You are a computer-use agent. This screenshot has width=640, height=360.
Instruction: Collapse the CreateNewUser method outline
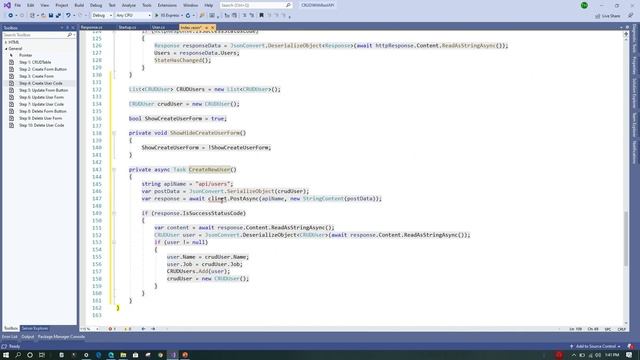(x=114, y=169)
